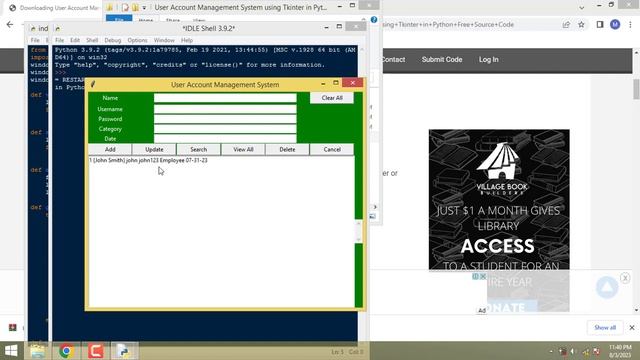Open the Shell menu in IDLE
Screen dimensions: 640x360
(92, 40)
